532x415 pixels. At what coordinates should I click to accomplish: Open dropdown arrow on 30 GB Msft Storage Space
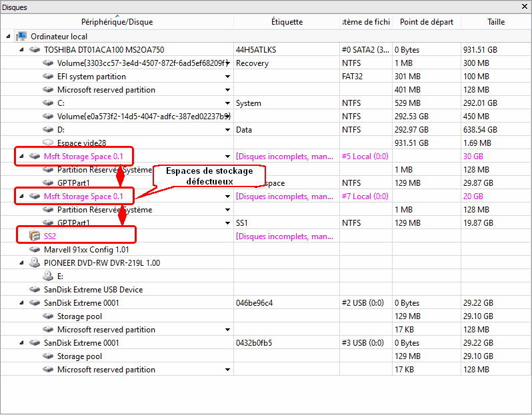point(227,157)
